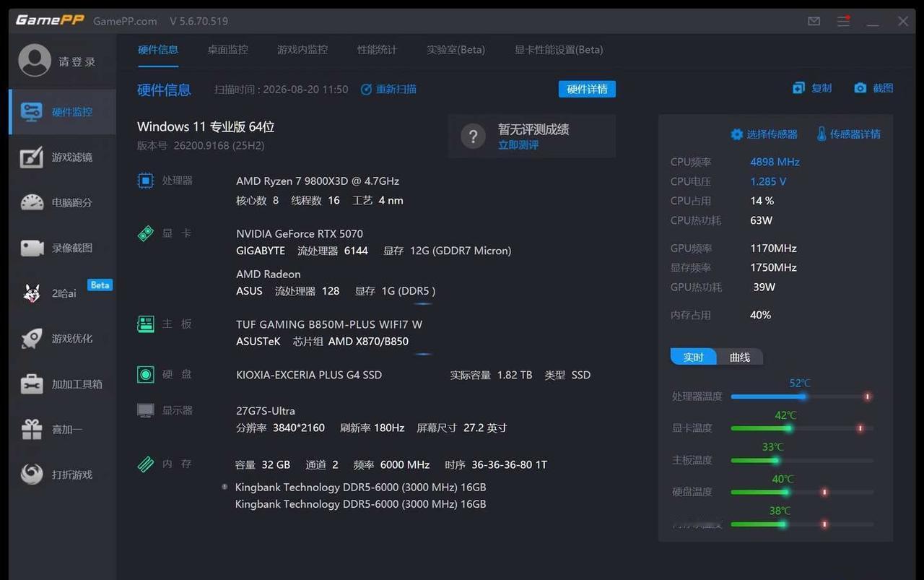Open the 游戏滤镜 sidebar icon
924x580 pixels.
(x=32, y=157)
